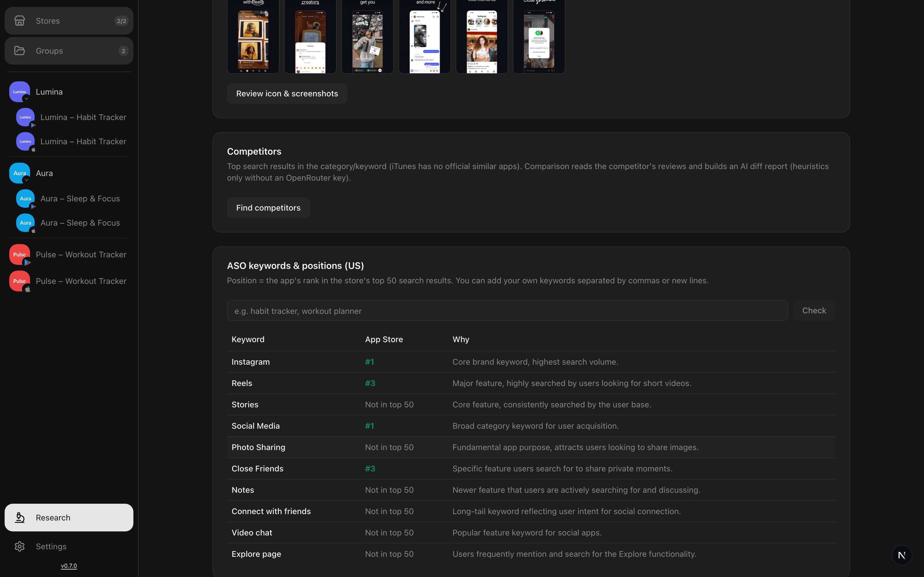Collapse the Lumina group chevron

26,98
